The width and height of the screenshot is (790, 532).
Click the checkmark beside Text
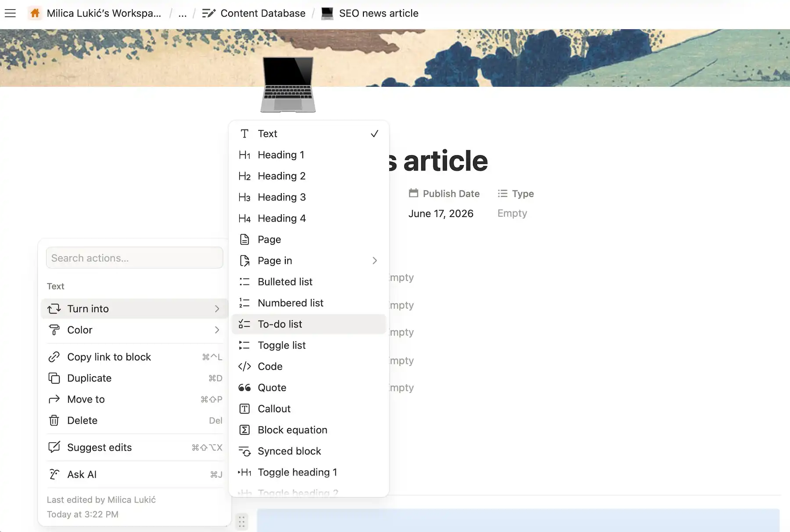click(x=374, y=134)
